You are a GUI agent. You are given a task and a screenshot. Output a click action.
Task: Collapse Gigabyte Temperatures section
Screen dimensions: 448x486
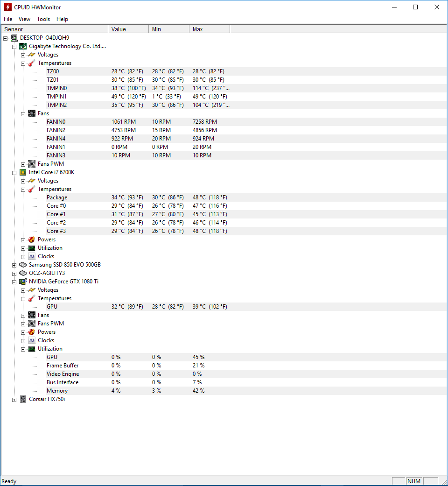point(23,63)
